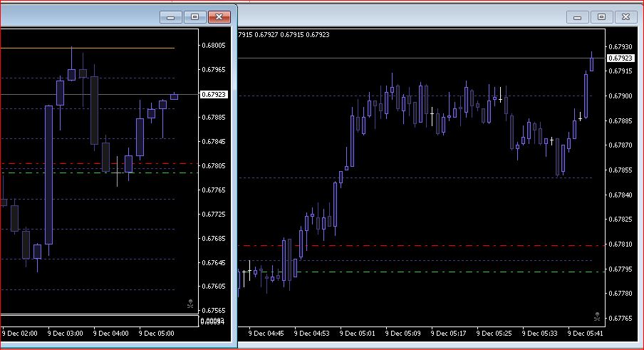Click 9 Dec 04:45 time label, right chart

pyautogui.click(x=266, y=334)
